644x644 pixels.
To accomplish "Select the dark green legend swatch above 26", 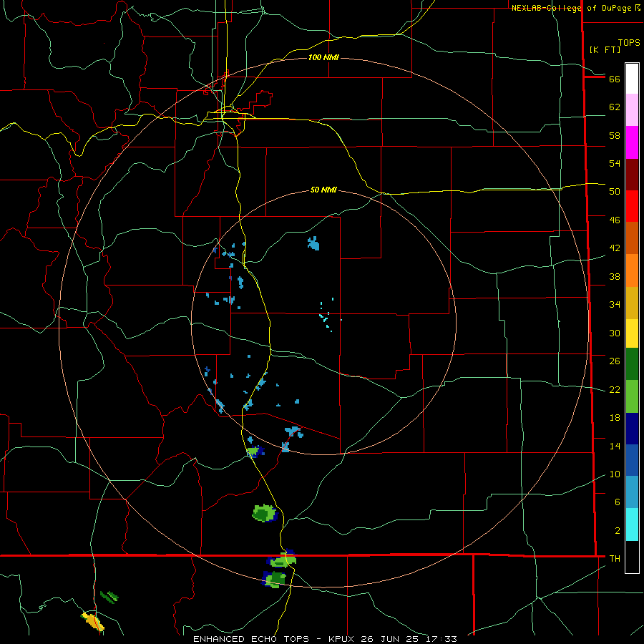I will 632,364.
